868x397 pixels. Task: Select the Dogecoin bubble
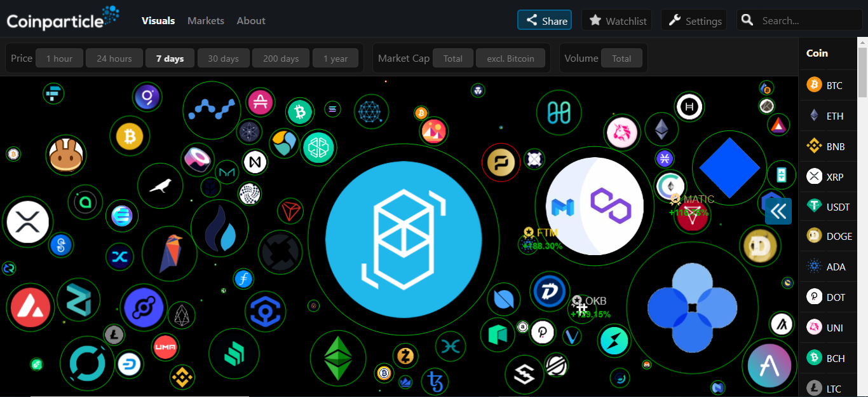[x=760, y=246]
